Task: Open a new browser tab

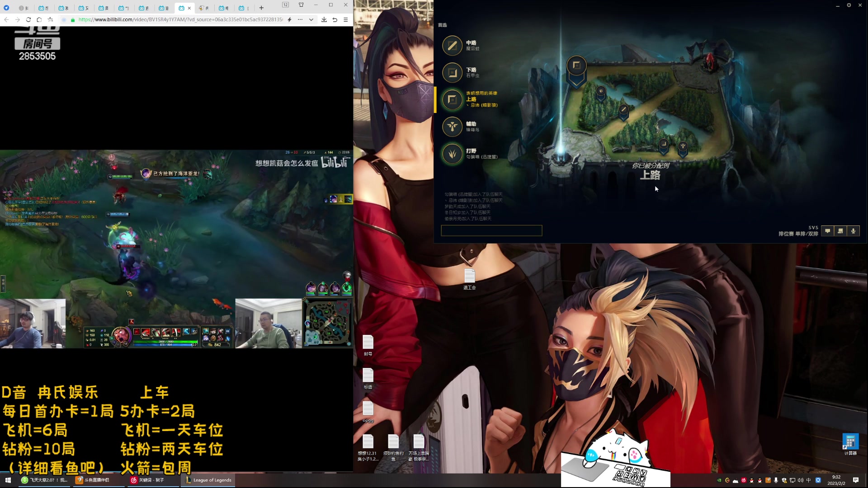Action: [261, 8]
